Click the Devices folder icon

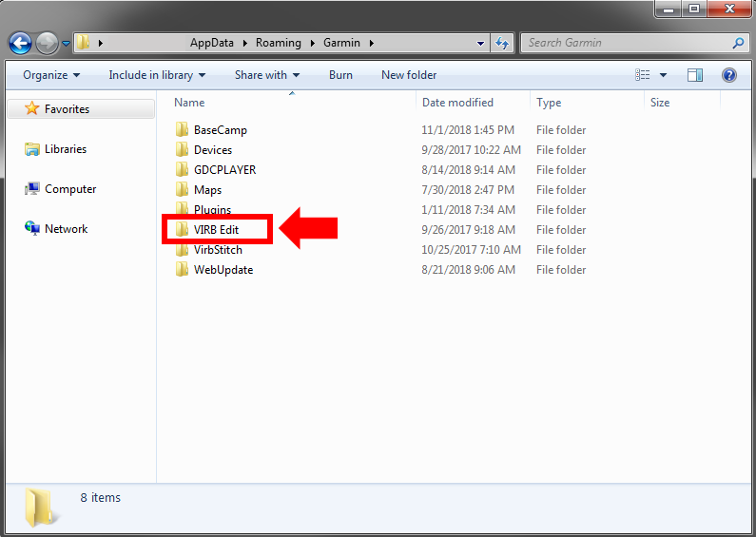182,149
